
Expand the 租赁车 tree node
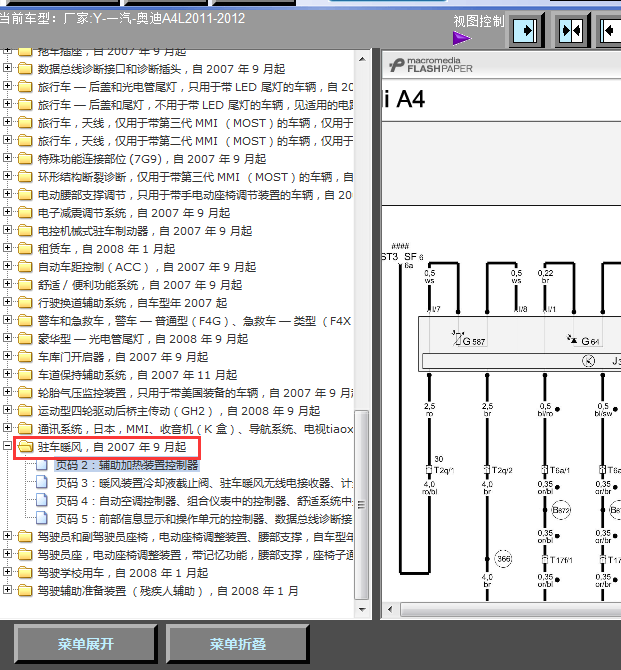coord(7,247)
